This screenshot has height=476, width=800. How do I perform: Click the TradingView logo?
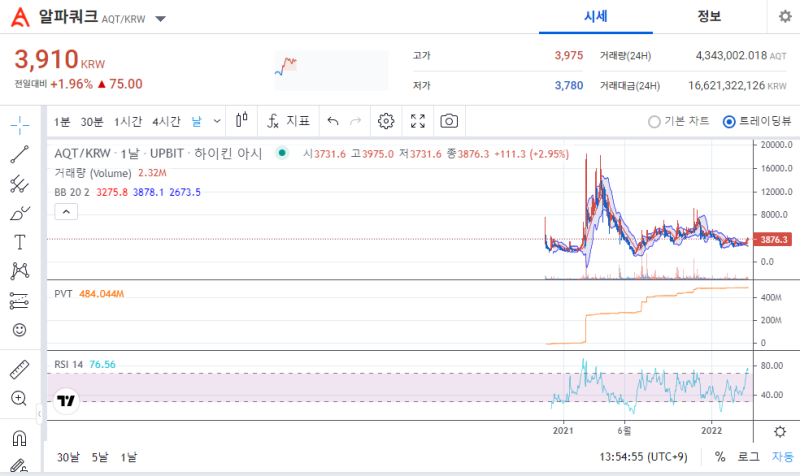[x=66, y=400]
